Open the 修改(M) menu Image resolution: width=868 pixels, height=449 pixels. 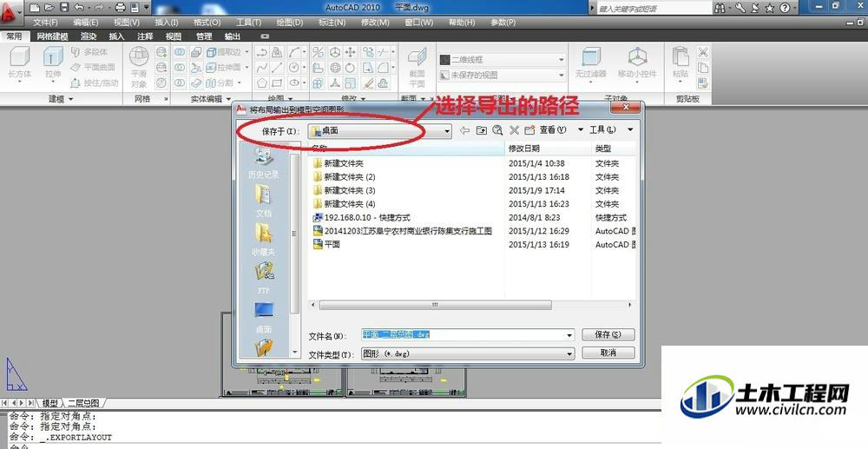tap(375, 23)
